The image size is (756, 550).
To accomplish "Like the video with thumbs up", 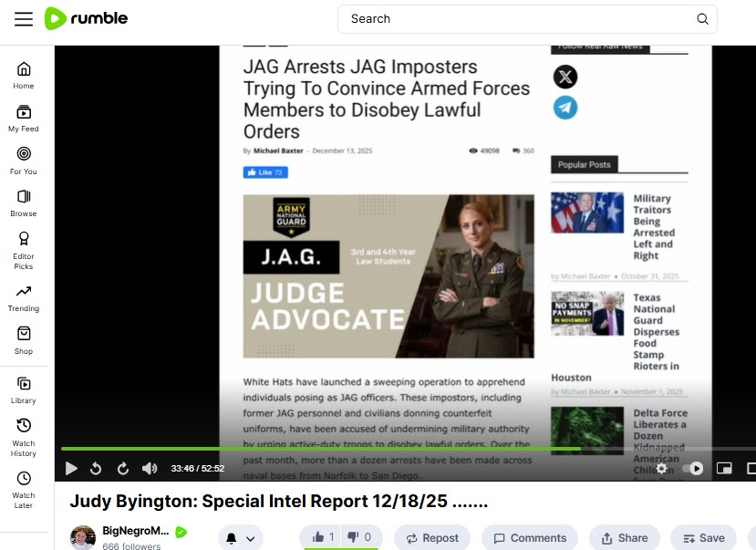I will [321, 537].
